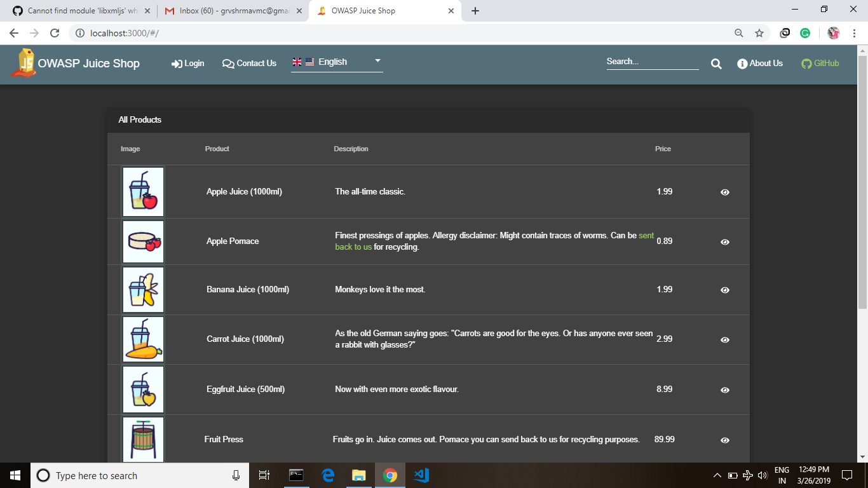Click the taskbar search box

(x=139, y=475)
